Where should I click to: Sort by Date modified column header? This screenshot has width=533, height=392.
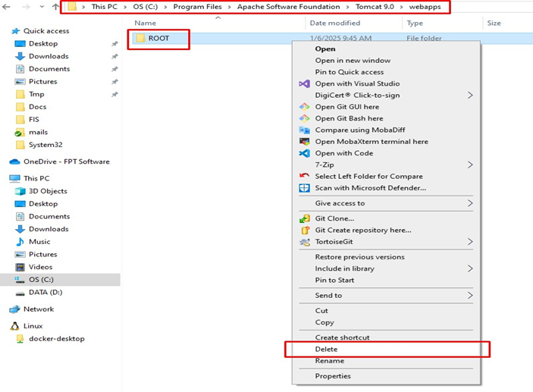335,23
